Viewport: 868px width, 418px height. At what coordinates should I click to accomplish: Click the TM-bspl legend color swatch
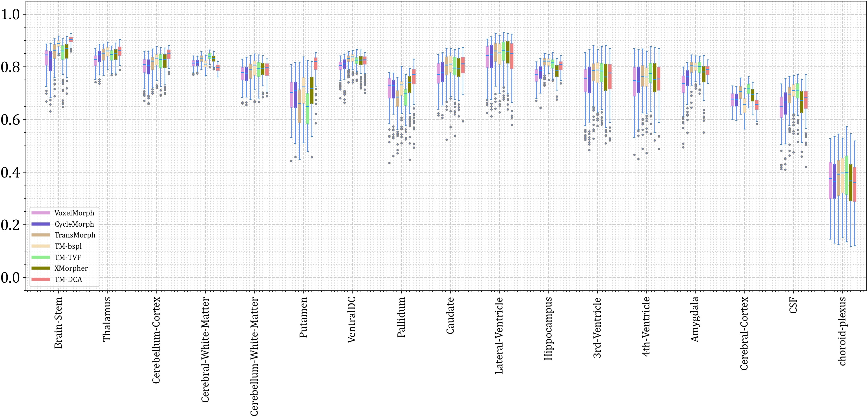pyautogui.click(x=41, y=246)
